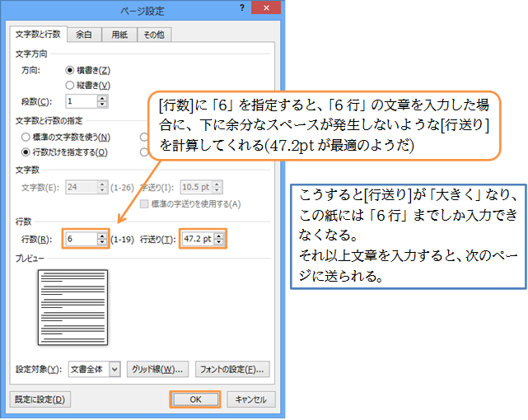The width and height of the screenshot is (528, 420).
Task: Confirm settings with the OK button
Action: click(195, 399)
